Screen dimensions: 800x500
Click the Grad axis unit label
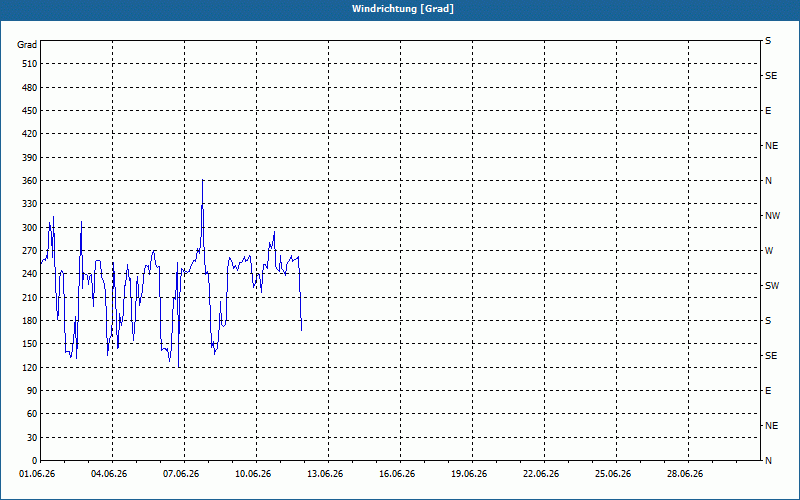pos(27,45)
